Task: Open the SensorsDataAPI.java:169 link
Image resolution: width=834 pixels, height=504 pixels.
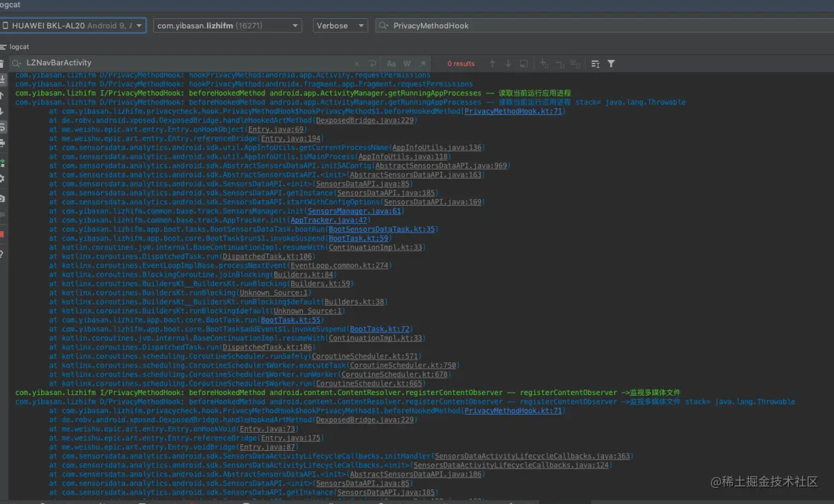Action: (432, 202)
